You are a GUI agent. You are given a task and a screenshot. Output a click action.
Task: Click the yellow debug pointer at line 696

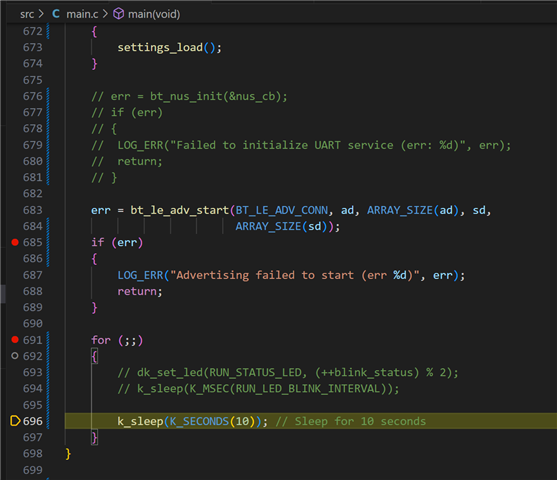click(15, 421)
